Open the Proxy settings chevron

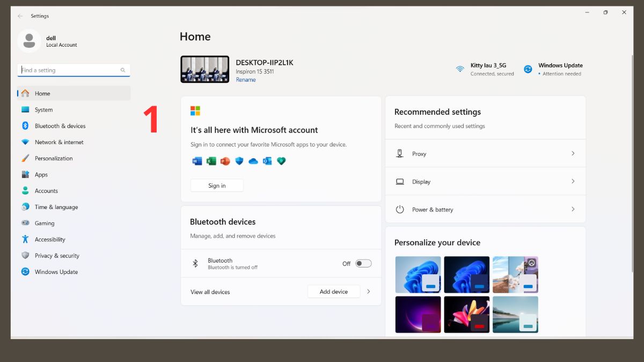click(x=573, y=153)
